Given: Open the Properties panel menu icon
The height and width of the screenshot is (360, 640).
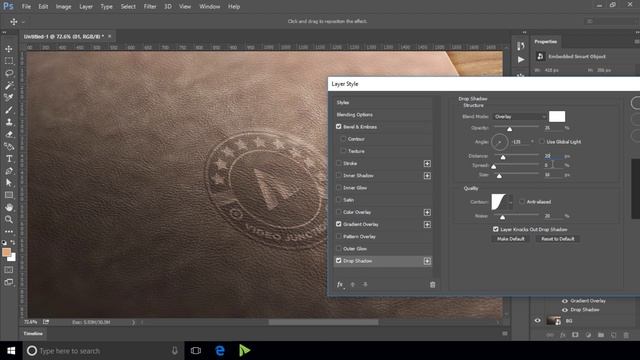Looking at the screenshot, I should pyautogui.click(x=637, y=42).
